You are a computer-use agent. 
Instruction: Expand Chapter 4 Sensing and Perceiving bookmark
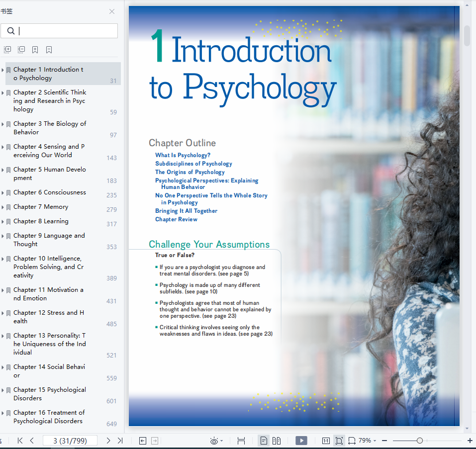point(2,147)
